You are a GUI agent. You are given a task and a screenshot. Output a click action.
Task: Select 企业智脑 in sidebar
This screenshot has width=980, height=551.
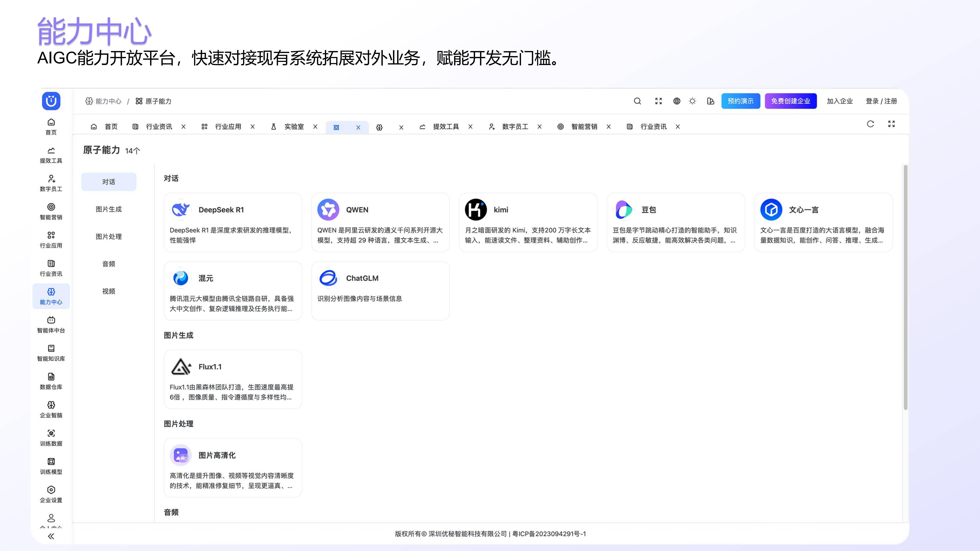pos(51,409)
